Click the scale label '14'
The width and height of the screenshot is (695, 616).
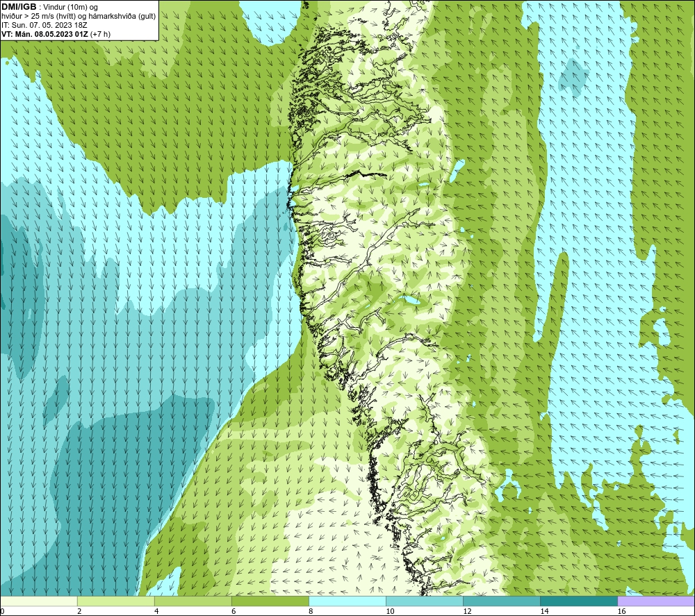[544, 612]
